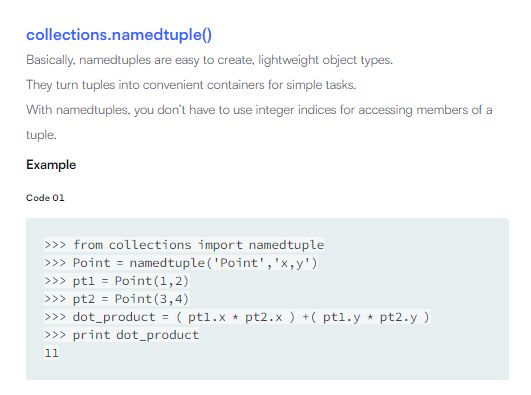Click the 'from collections import namedtuple' line
Viewport: 531px width, 395px height.
pyautogui.click(x=184, y=245)
